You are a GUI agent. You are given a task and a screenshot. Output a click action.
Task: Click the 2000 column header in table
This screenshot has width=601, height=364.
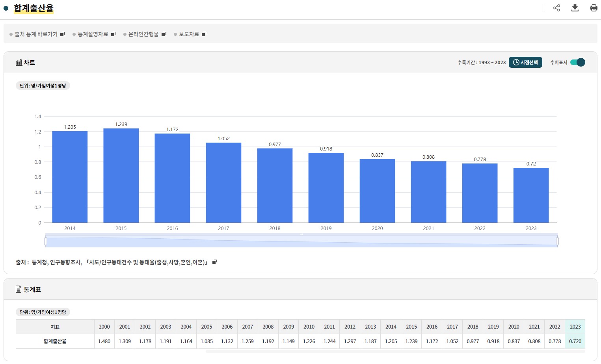(x=104, y=327)
